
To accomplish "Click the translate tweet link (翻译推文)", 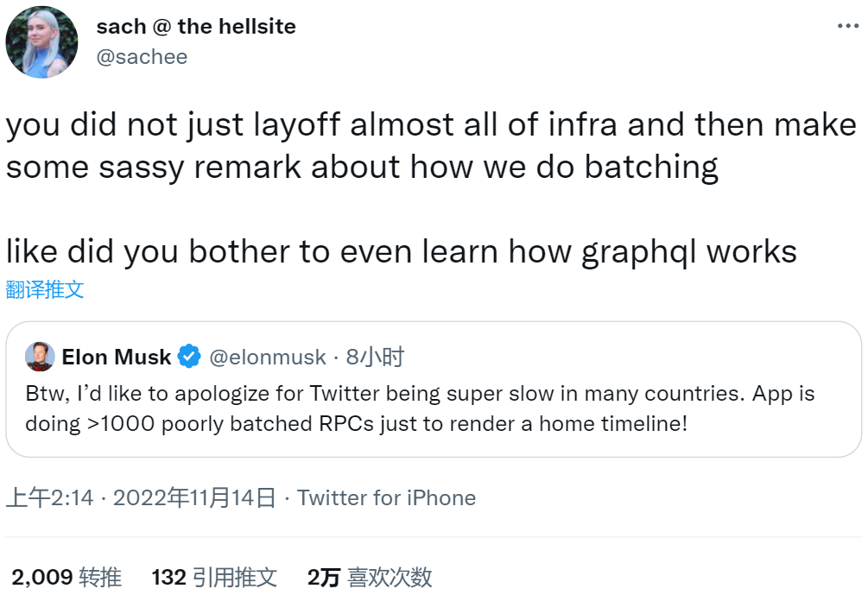I will (45, 289).
